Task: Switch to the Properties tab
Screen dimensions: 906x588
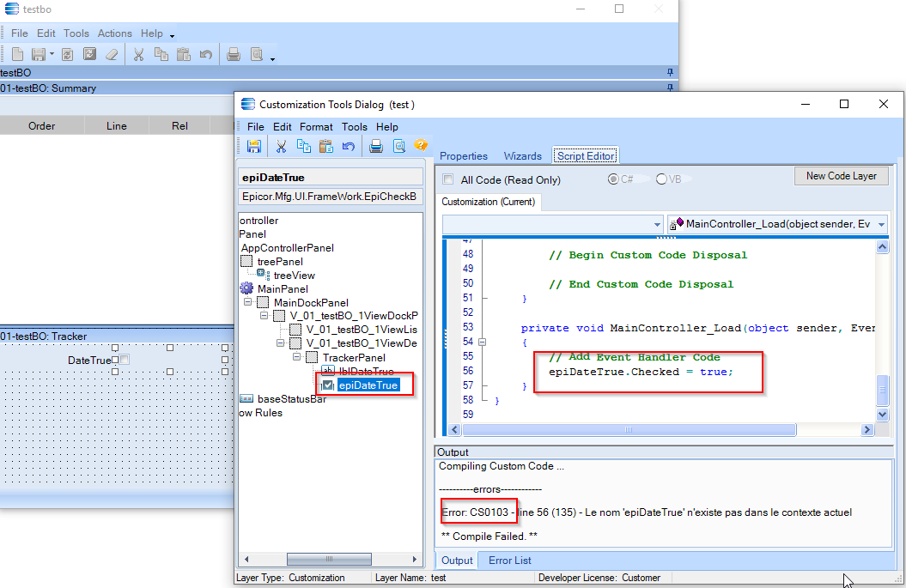Action: [x=464, y=156]
